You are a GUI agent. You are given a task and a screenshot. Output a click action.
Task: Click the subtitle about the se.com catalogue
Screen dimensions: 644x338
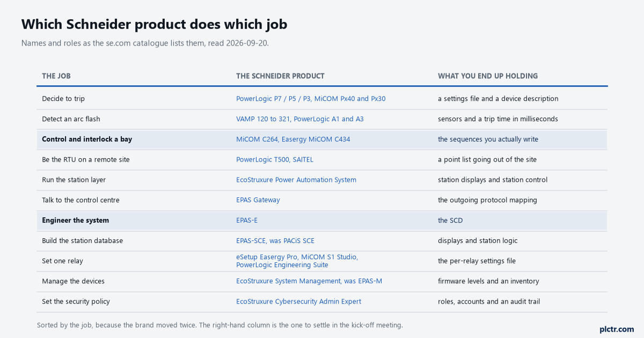[145, 43]
